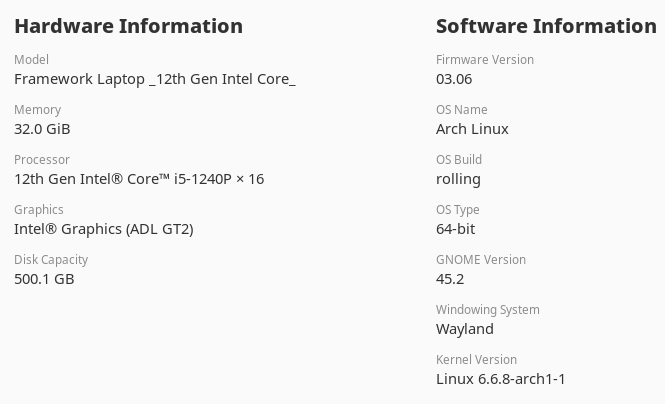Click the Software Information heading
This screenshot has height=404, width=665.
[546, 26]
